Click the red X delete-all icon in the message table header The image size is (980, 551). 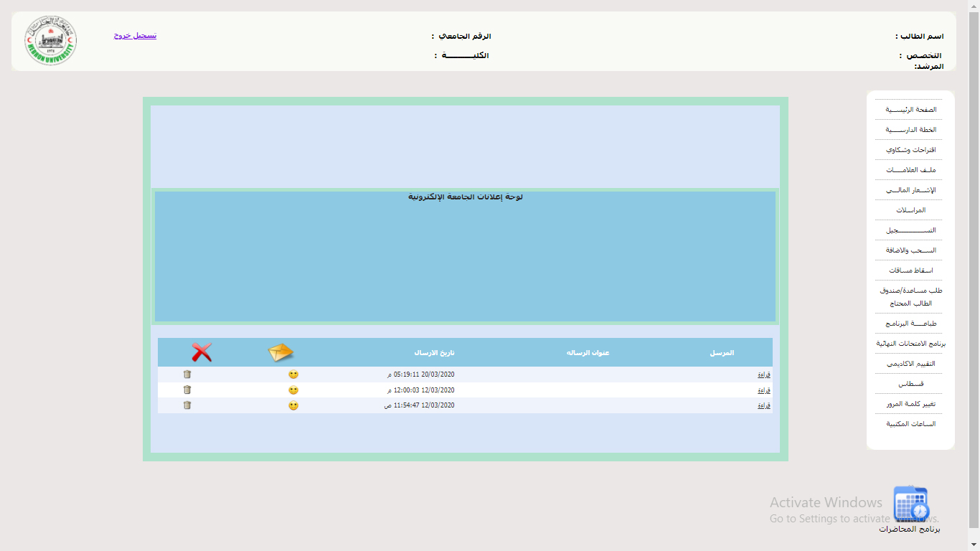[x=201, y=352]
